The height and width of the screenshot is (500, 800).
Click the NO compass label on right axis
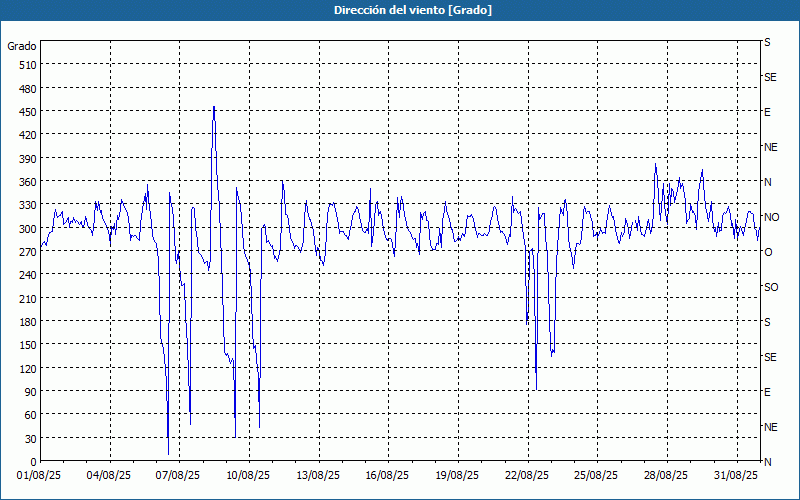tap(771, 217)
